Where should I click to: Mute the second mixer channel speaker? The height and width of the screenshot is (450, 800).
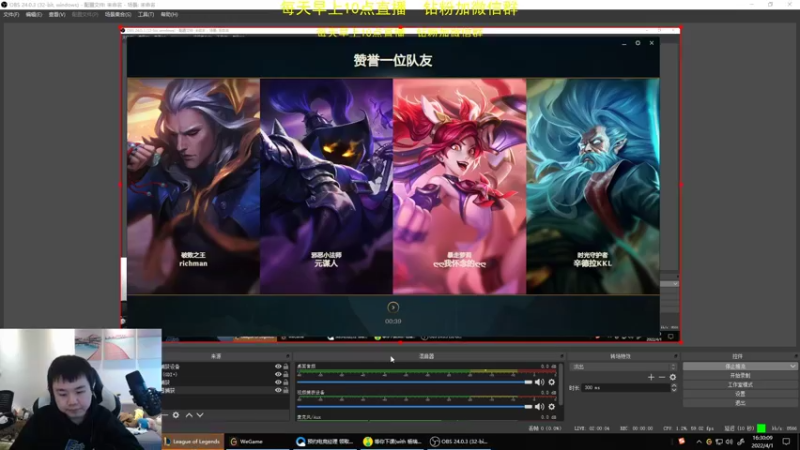(539, 407)
